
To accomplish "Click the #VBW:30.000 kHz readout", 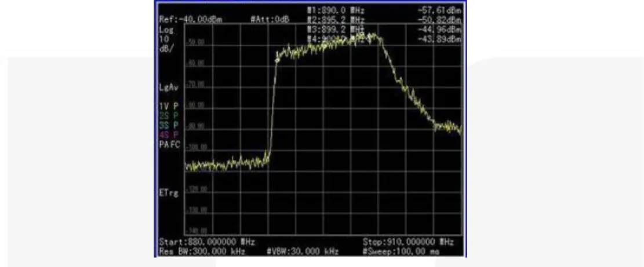I will point(303,251).
